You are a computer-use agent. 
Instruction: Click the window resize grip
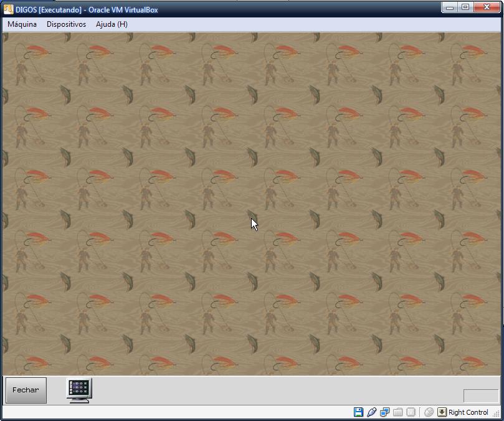coord(497,414)
